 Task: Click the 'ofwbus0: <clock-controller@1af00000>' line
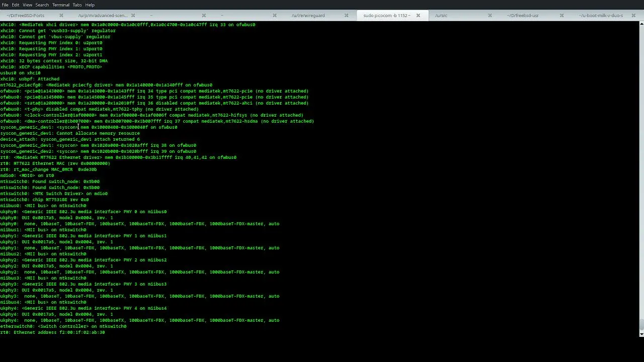coord(151,115)
